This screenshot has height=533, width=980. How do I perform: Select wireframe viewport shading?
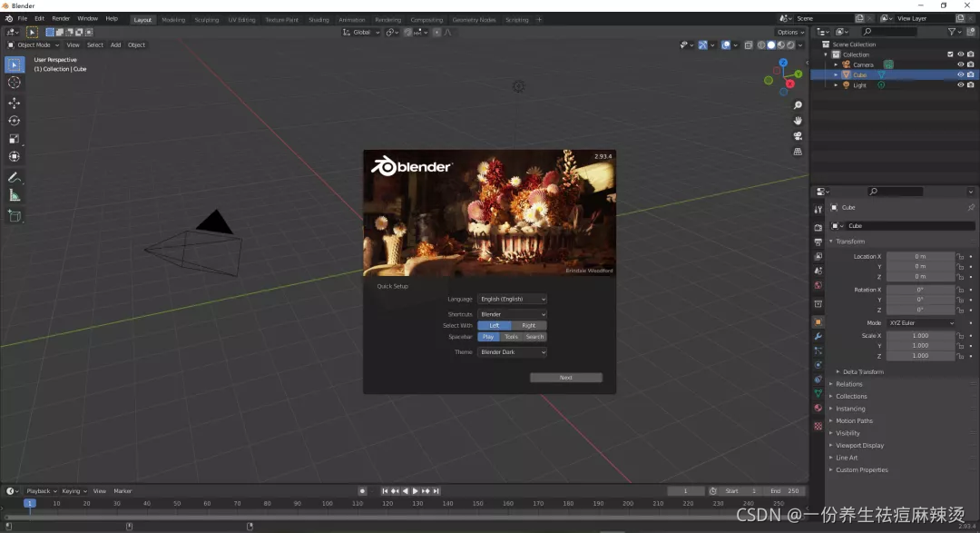(x=761, y=45)
